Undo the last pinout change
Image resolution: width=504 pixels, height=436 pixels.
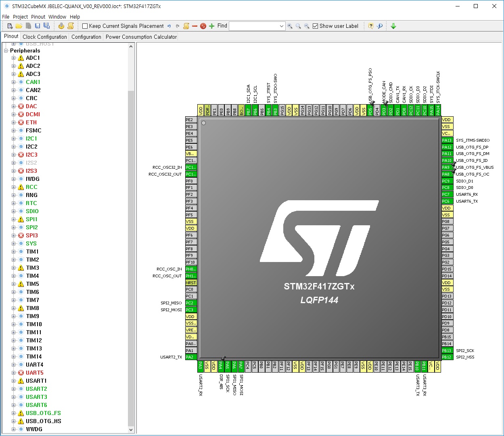169,26
